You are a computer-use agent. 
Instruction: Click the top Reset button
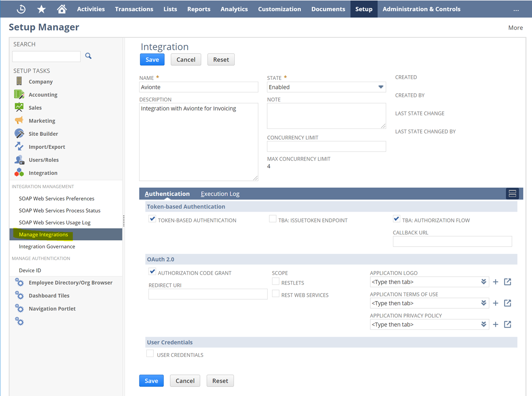[x=221, y=60]
